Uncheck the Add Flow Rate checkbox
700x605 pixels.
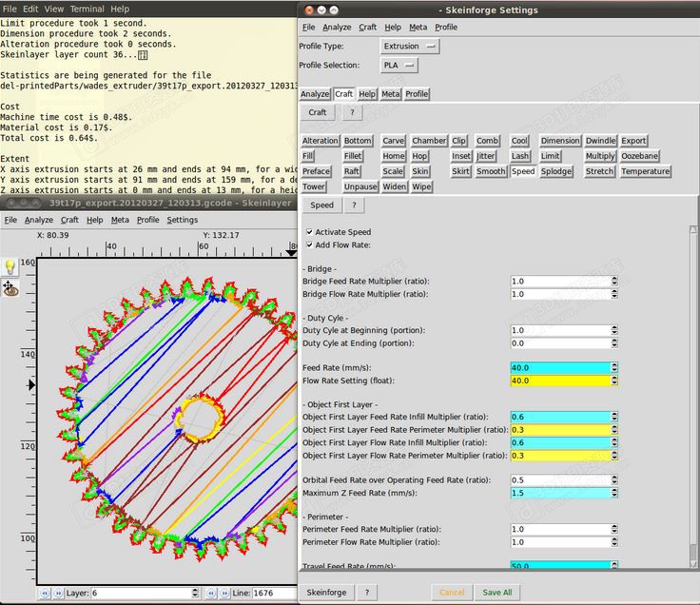tap(309, 245)
